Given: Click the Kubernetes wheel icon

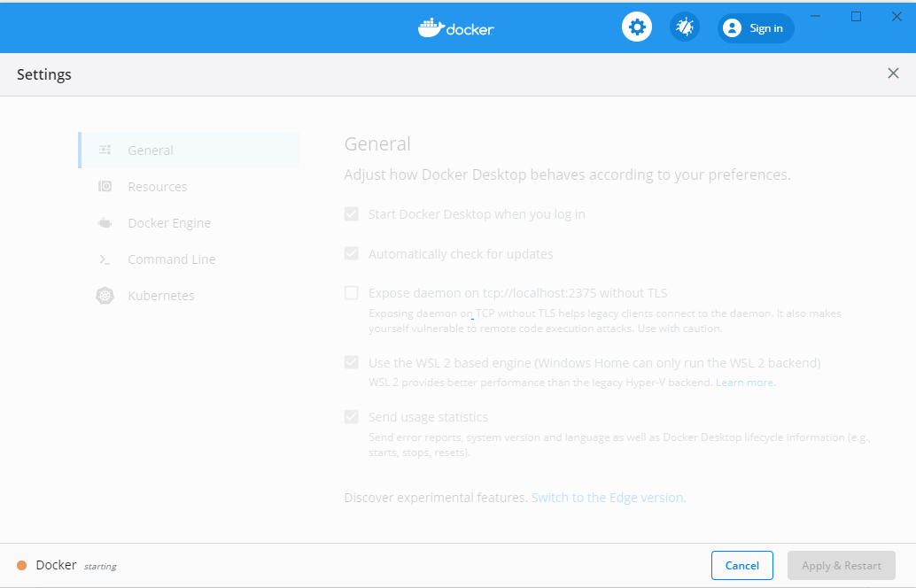Looking at the screenshot, I should 105,296.
